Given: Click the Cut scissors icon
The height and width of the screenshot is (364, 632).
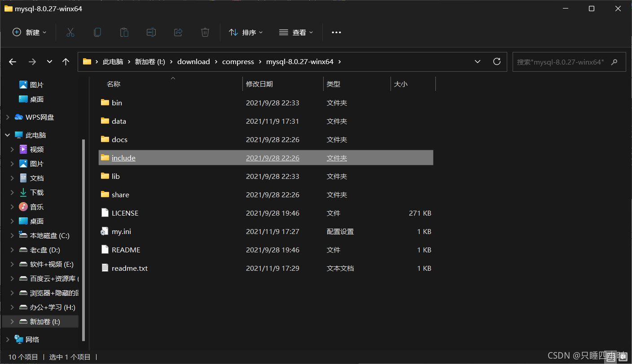Looking at the screenshot, I should (70, 32).
